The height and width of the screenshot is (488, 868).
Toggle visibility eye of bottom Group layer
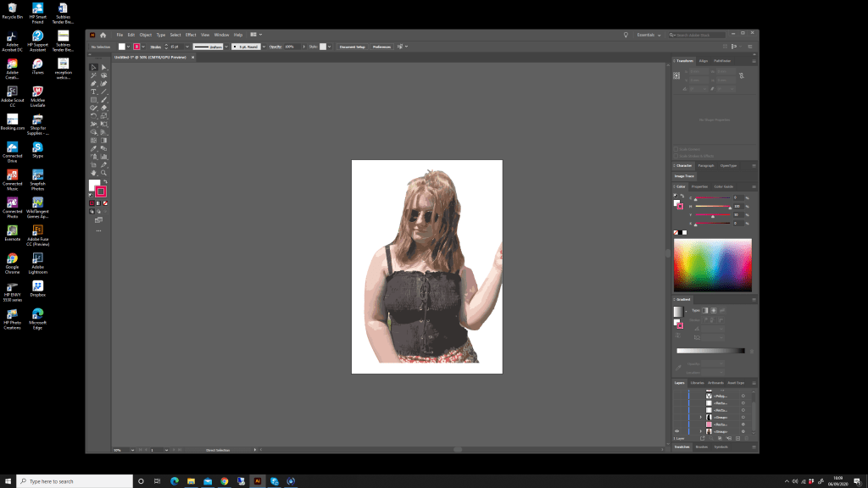coord(677,431)
